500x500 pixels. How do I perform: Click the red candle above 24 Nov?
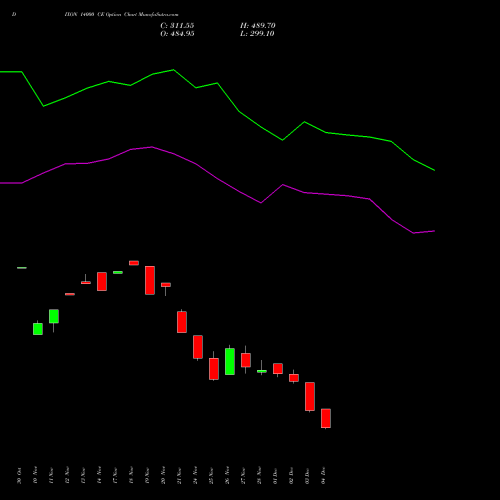[198, 347]
